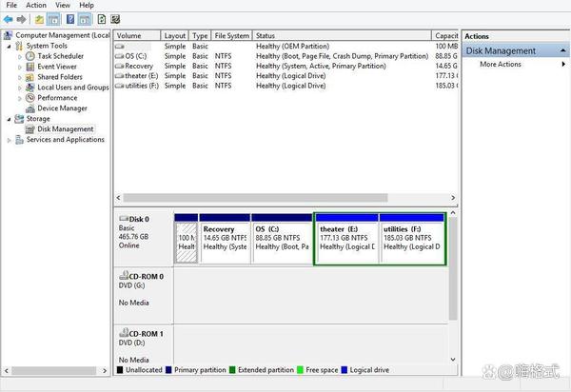Click the Local Users and Groups icon
Image resolution: width=571 pixels, height=392 pixels.
point(30,88)
